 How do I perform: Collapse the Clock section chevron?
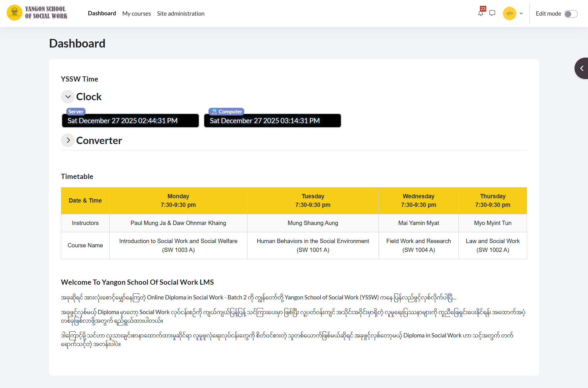(x=68, y=97)
